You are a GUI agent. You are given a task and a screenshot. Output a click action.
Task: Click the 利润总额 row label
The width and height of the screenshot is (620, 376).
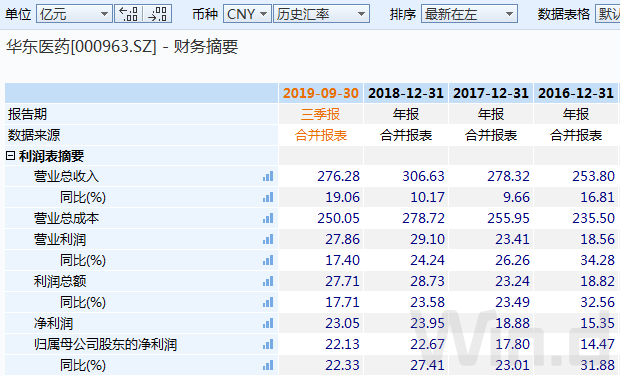(x=60, y=281)
